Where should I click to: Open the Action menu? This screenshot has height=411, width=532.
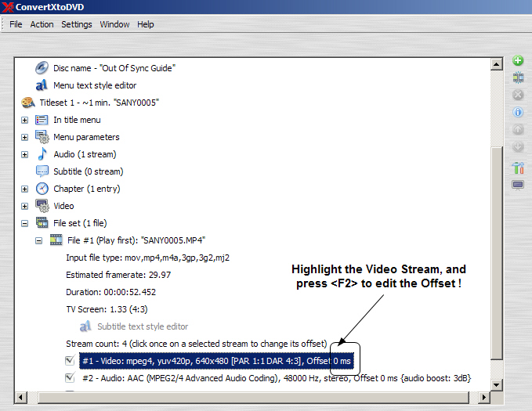click(x=42, y=24)
